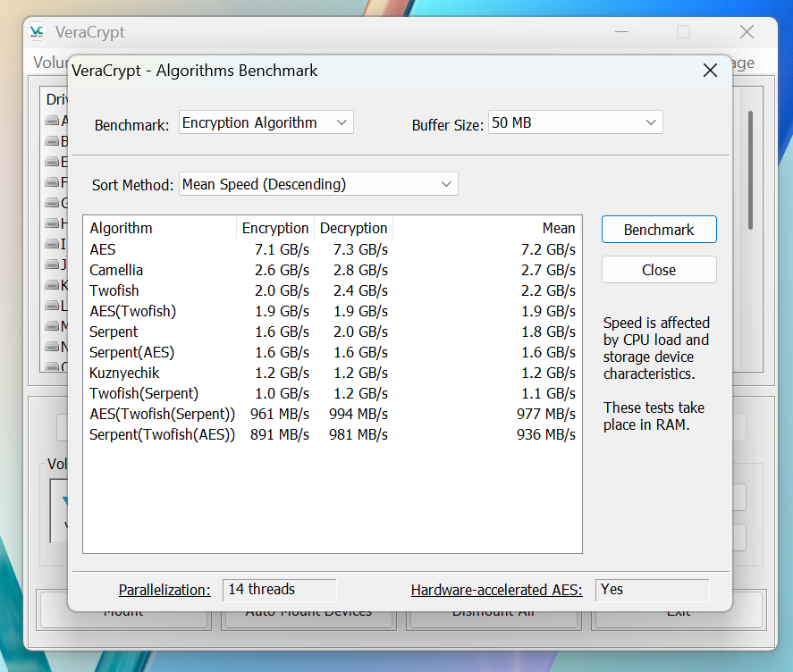Select drive K: icon in the drive list
793x672 pixels.
click(51, 285)
